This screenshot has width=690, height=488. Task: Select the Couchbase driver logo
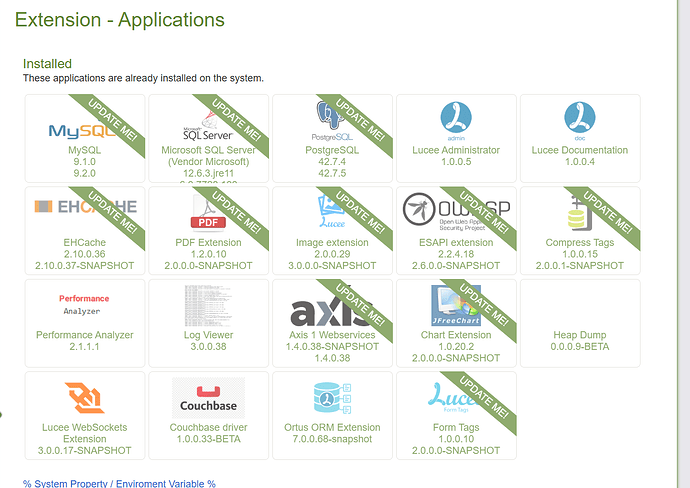point(208,398)
